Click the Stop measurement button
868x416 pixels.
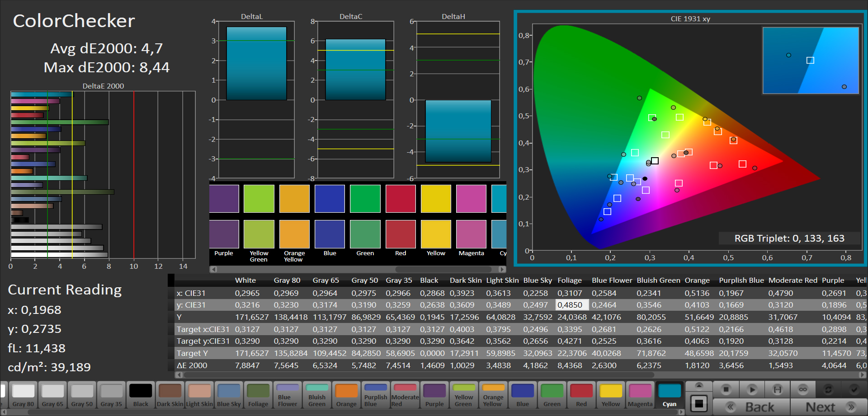pyautogui.click(x=726, y=389)
